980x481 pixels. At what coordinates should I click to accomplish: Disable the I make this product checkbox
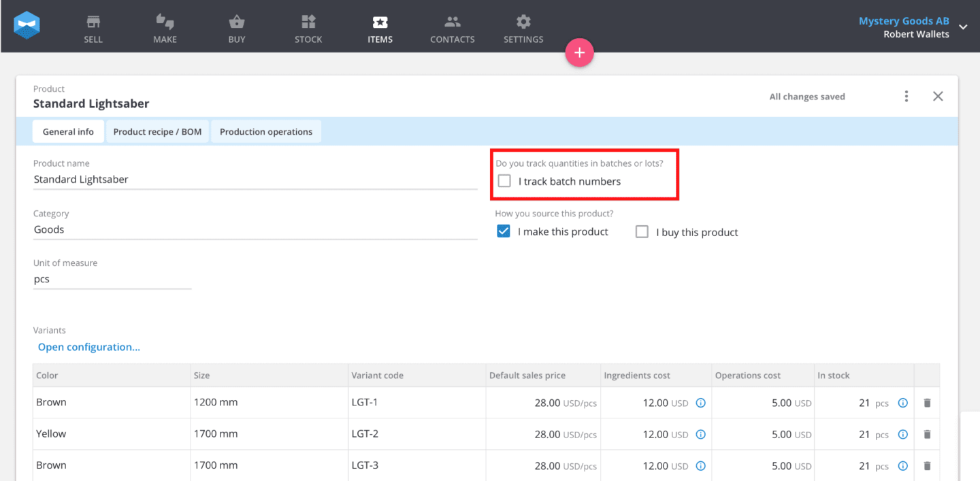click(503, 231)
